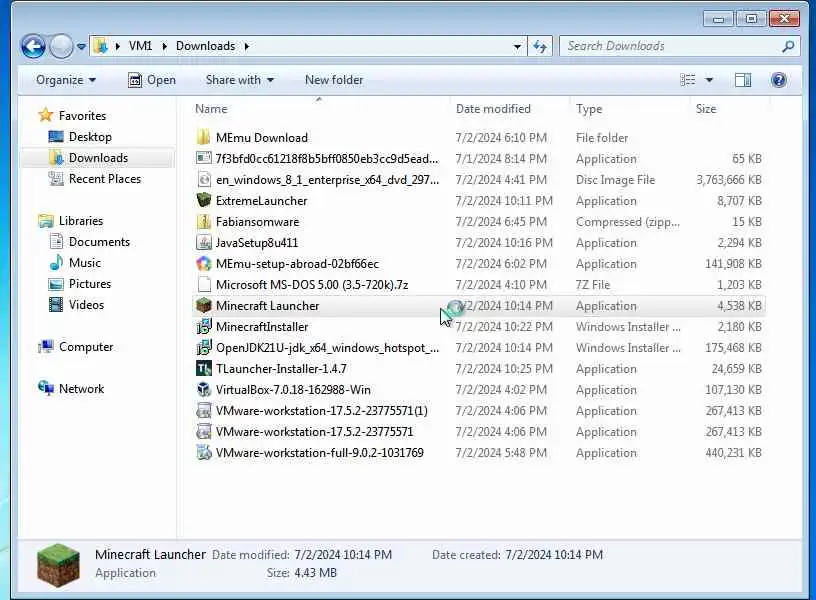This screenshot has height=600, width=816.
Task: Click the Refresh button beside address bar
Action: [540, 46]
